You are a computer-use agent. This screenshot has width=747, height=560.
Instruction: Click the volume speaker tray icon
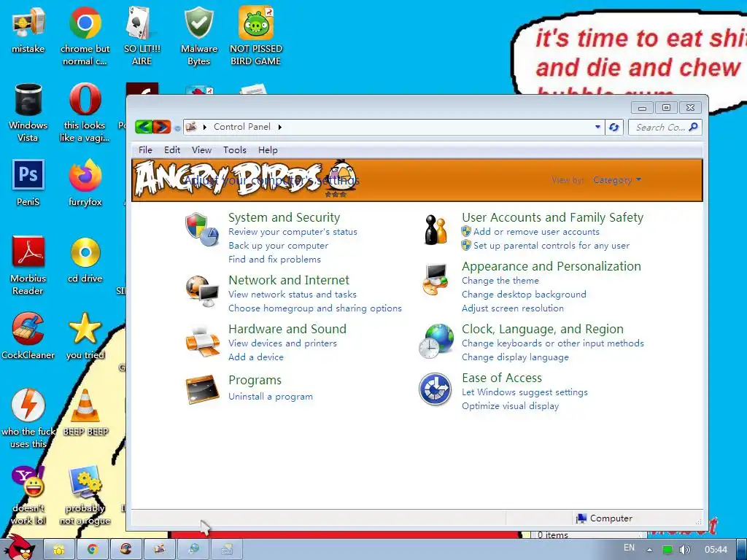click(x=684, y=550)
